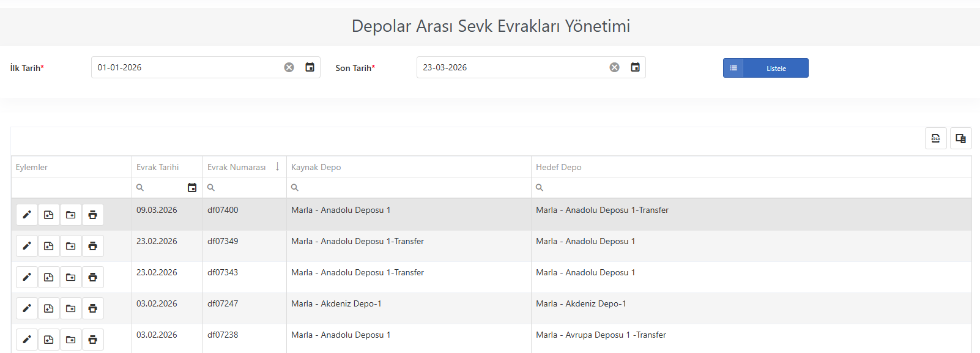Click folder-move icon for row df07400
980x353 pixels.
click(x=71, y=215)
